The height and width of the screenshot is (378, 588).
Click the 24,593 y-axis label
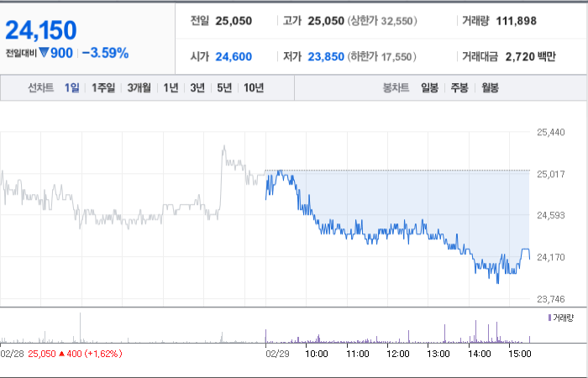click(551, 215)
